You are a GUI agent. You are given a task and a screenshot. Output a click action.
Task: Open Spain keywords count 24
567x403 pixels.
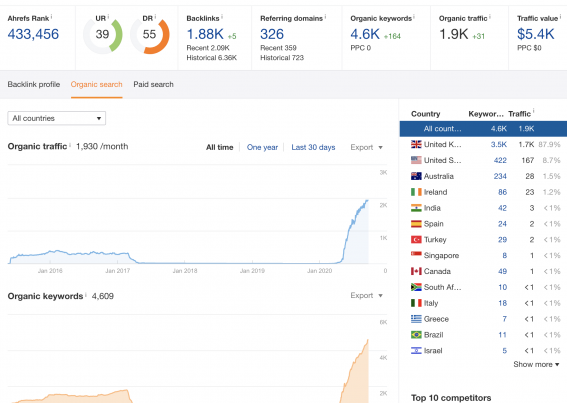(503, 224)
